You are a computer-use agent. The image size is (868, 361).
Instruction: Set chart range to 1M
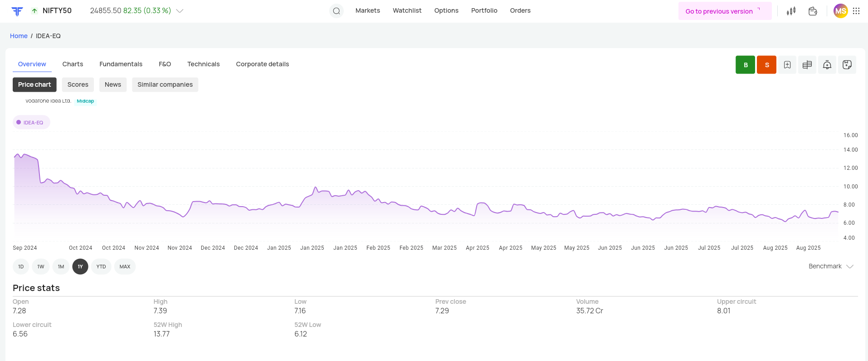[x=61, y=267]
